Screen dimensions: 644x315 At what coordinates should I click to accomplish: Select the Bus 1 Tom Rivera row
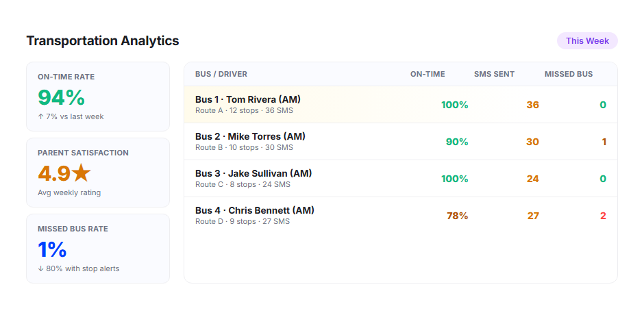pyautogui.click(x=401, y=105)
